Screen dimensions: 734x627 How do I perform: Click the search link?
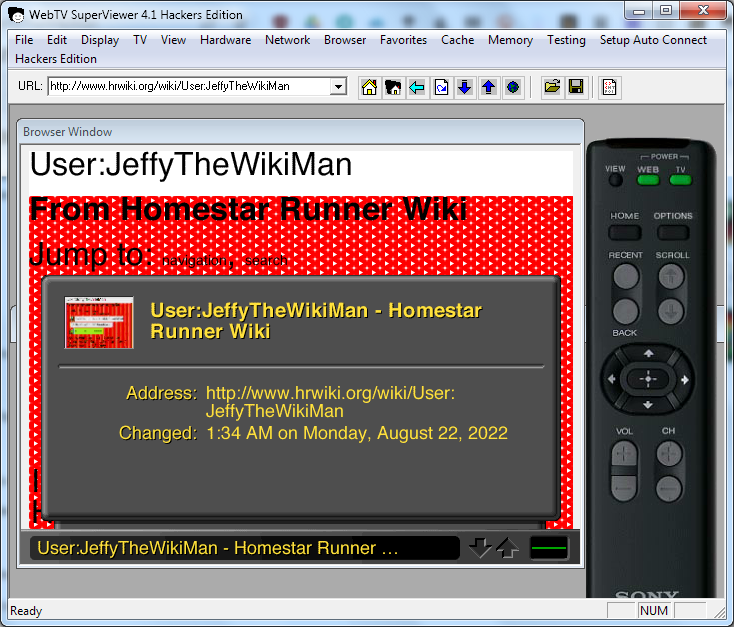coord(266,260)
